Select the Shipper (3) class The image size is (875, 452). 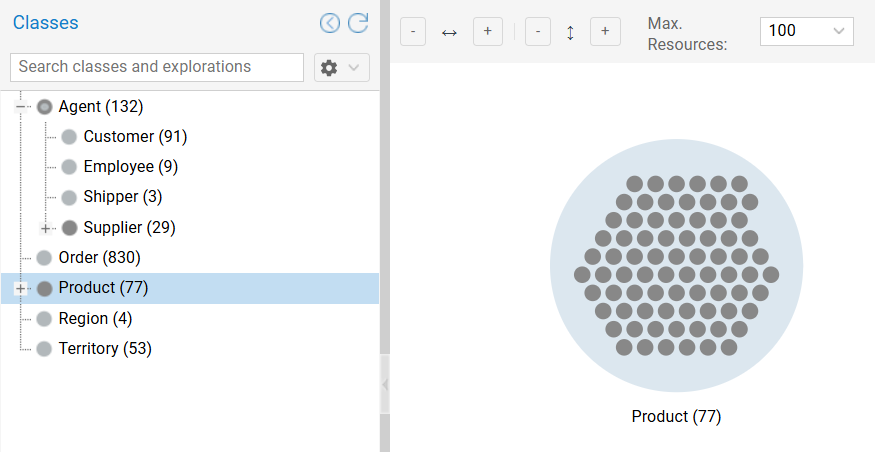point(122,197)
